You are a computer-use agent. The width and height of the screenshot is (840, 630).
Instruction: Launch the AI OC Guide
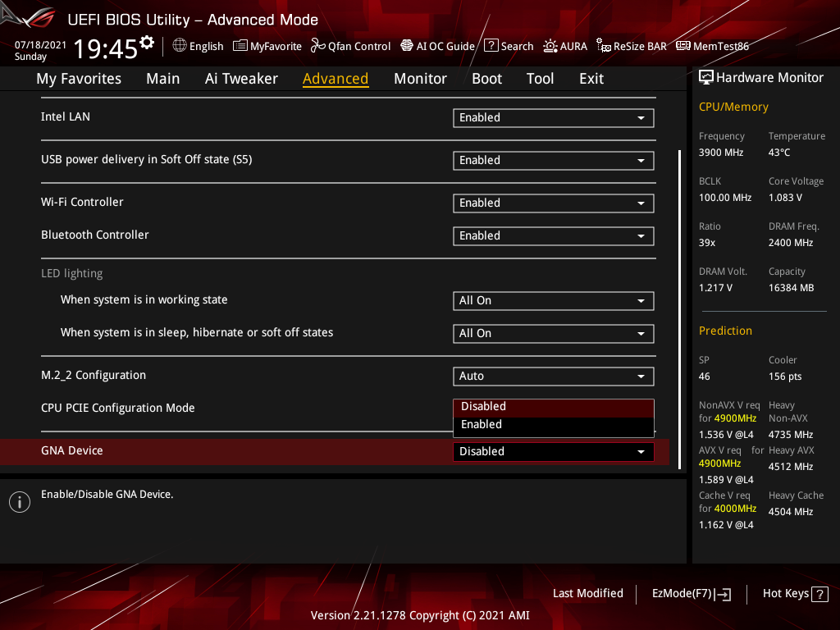[437, 46]
